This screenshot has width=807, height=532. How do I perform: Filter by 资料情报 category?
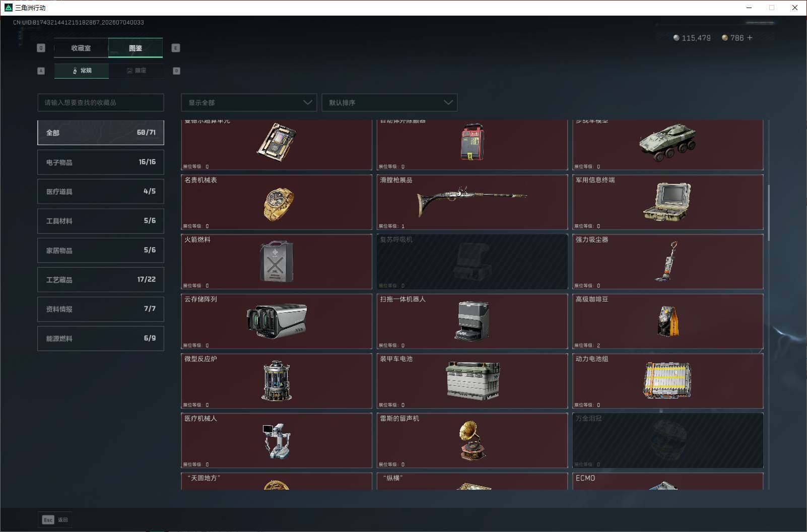[101, 309]
